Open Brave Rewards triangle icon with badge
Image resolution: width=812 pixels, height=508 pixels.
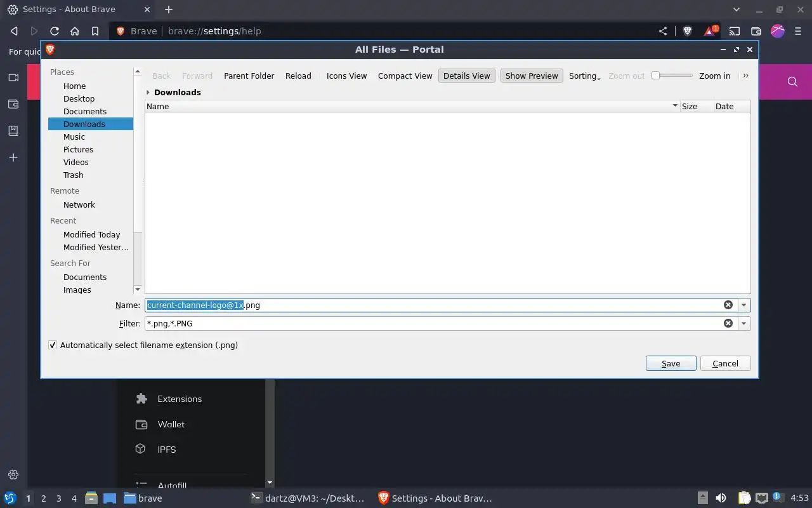[710, 31]
